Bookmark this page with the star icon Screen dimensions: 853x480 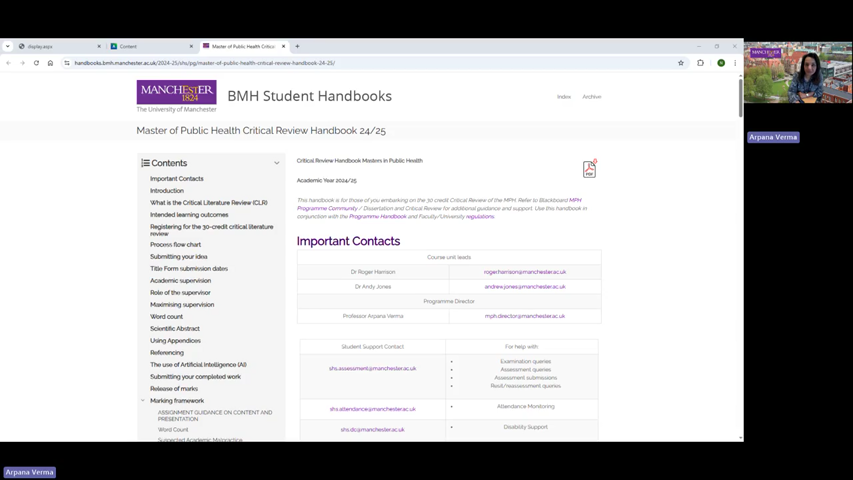[681, 63]
